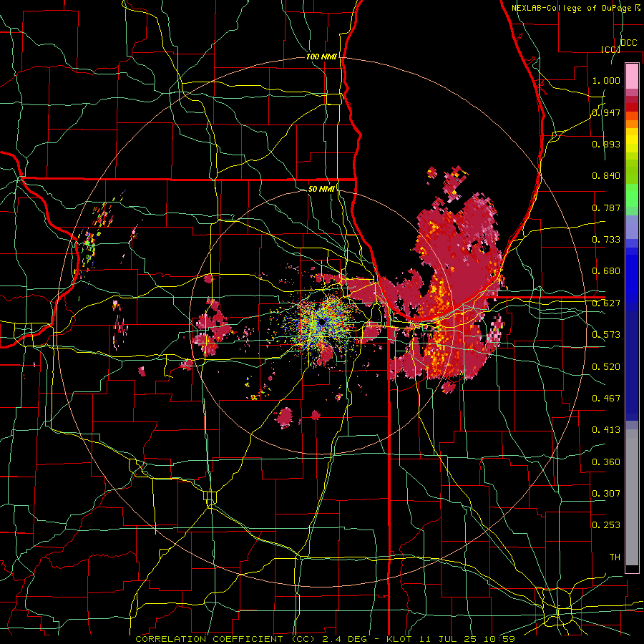Click the 0.573 scale value
Image resolution: width=644 pixels, height=644 pixels.
point(606,335)
